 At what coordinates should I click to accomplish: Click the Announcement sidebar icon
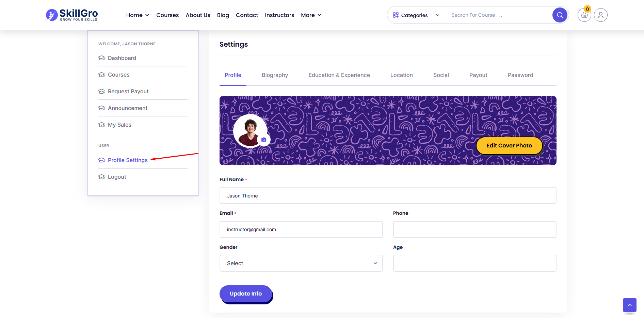pyautogui.click(x=101, y=108)
